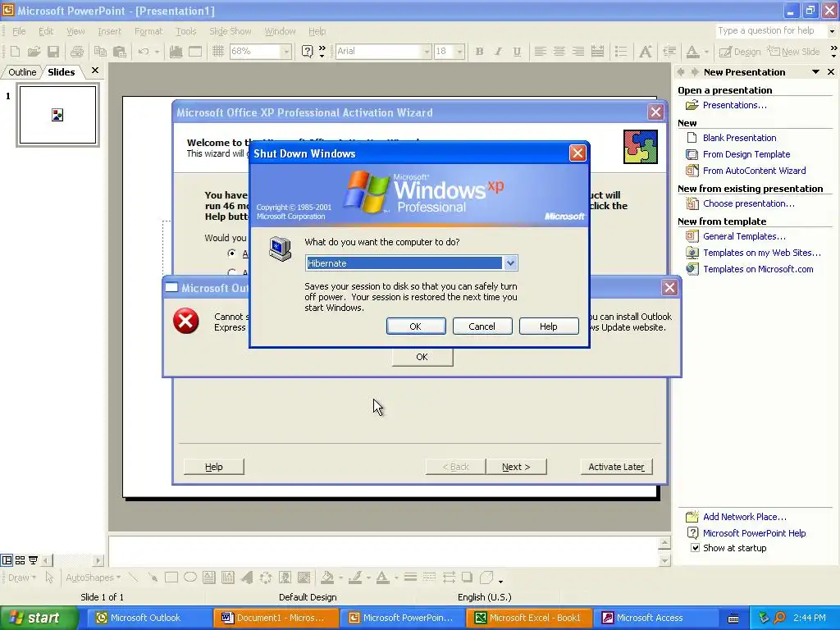Open the Blank Presentation link
Image resolution: width=840 pixels, height=630 pixels.
739,138
